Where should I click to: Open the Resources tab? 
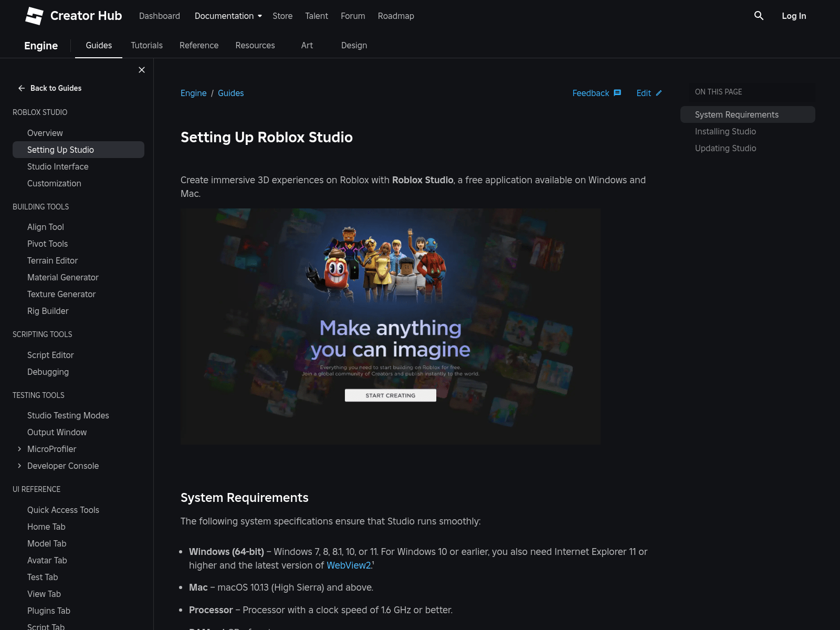pyautogui.click(x=255, y=45)
